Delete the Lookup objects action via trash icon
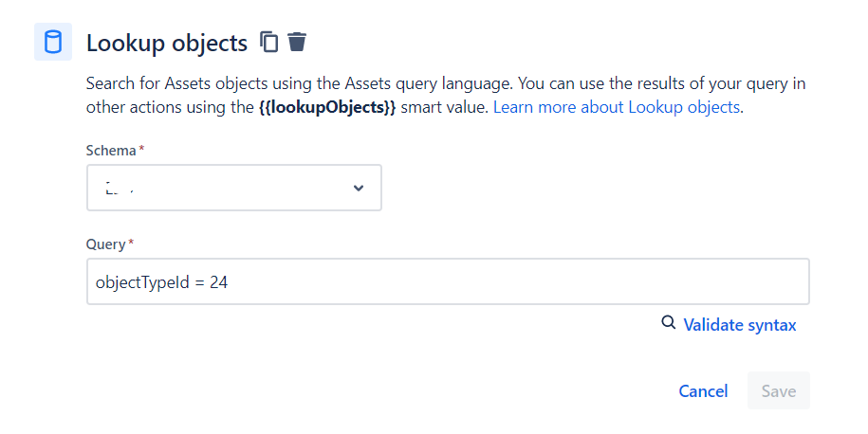 pyautogui.click(x=297, y=42)
